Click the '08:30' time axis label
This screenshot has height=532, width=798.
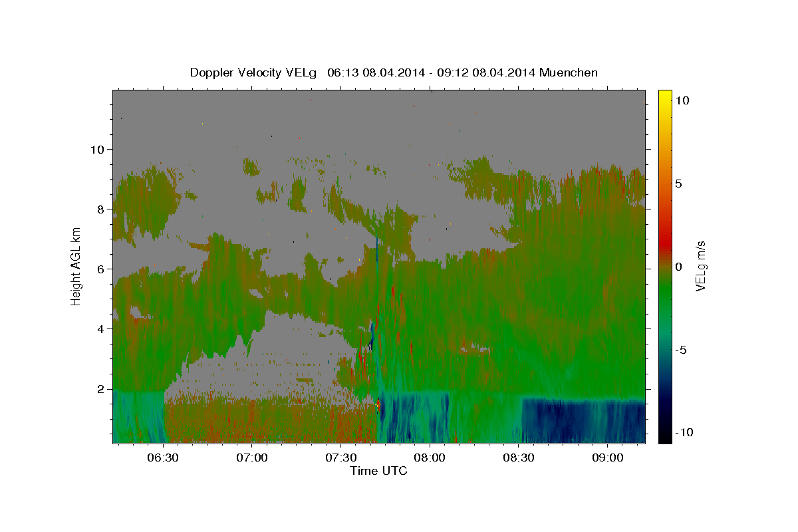519,458
